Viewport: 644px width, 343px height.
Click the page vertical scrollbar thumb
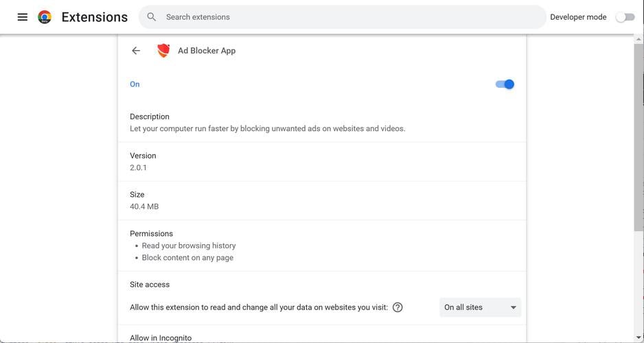[639, 137]
